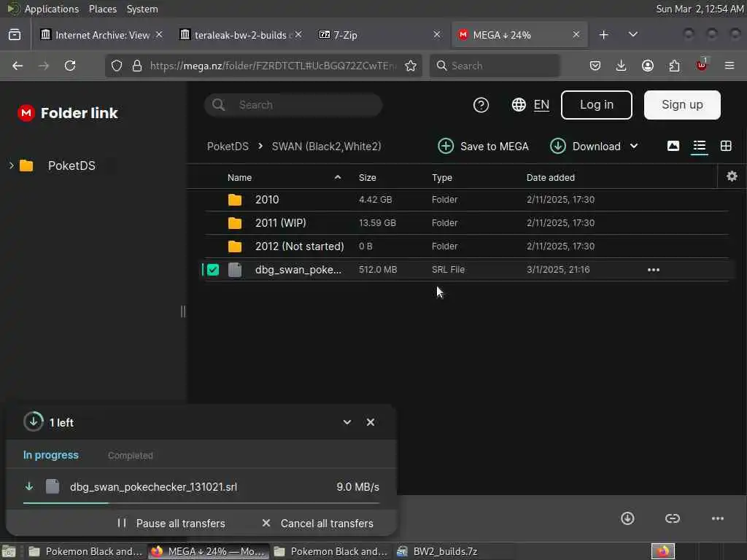Click the download progress bar
747x560 pixels.
[201, 503]
